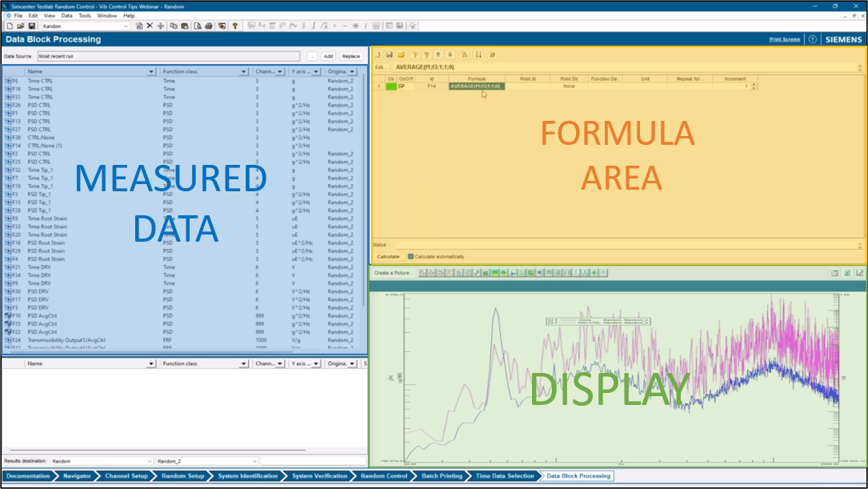Click the Save icon in the main toolbar
868x489 pixels.
(x=32, y=26)
